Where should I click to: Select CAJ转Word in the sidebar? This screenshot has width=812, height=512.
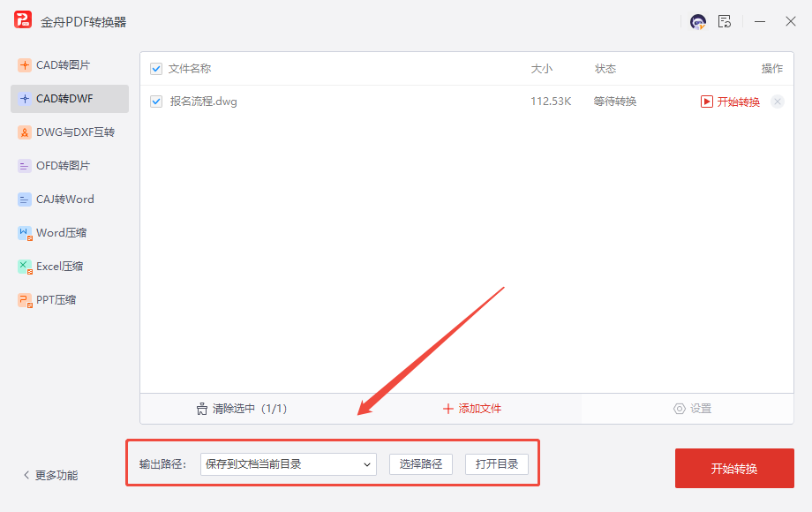click(x=70, y=200)
